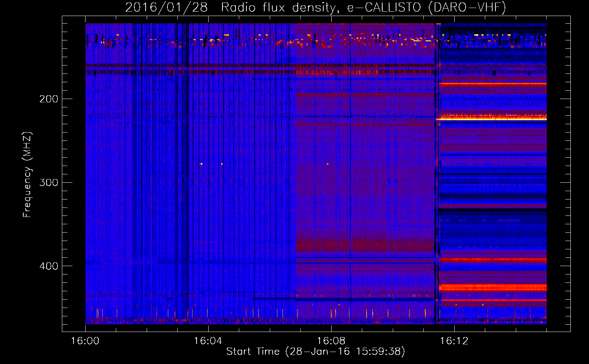Click the 300 frequency tick label
This screenshot has width=589, height=364.
click(49, 182)
